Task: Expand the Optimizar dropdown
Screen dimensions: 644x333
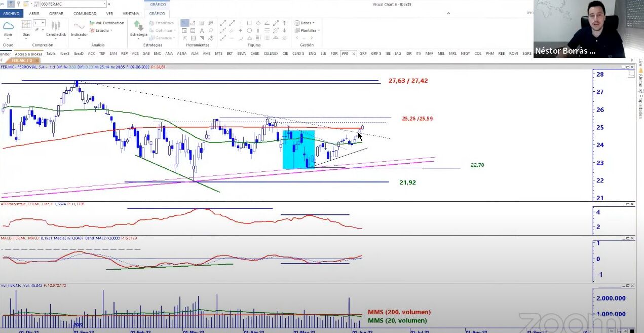Action: tap(163, 30)
